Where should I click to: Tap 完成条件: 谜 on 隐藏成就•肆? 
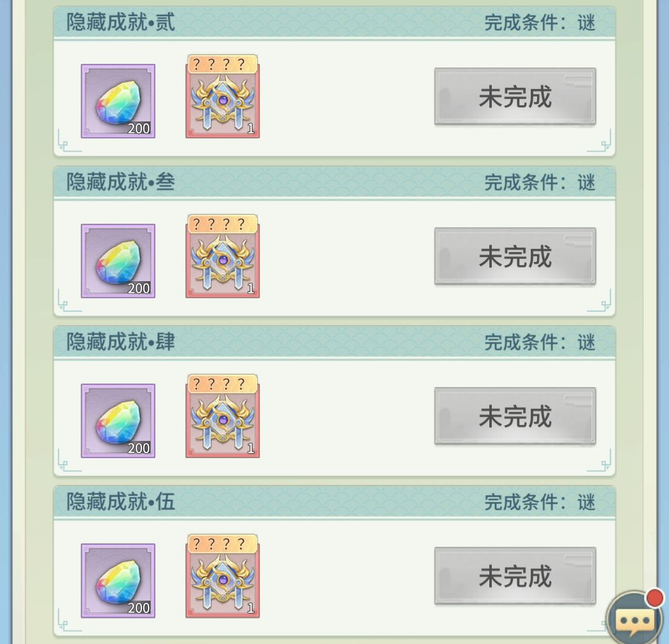[540, 342]
